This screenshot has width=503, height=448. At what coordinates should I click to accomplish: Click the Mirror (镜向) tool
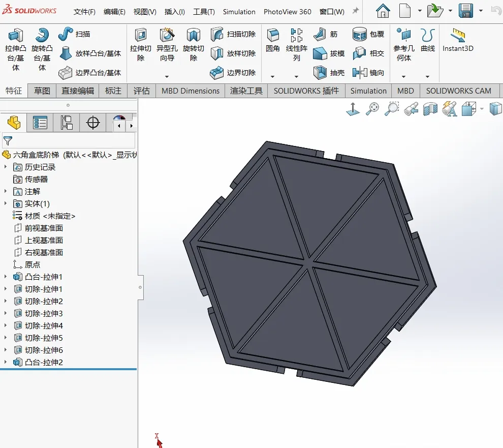(x=368, y=73)
